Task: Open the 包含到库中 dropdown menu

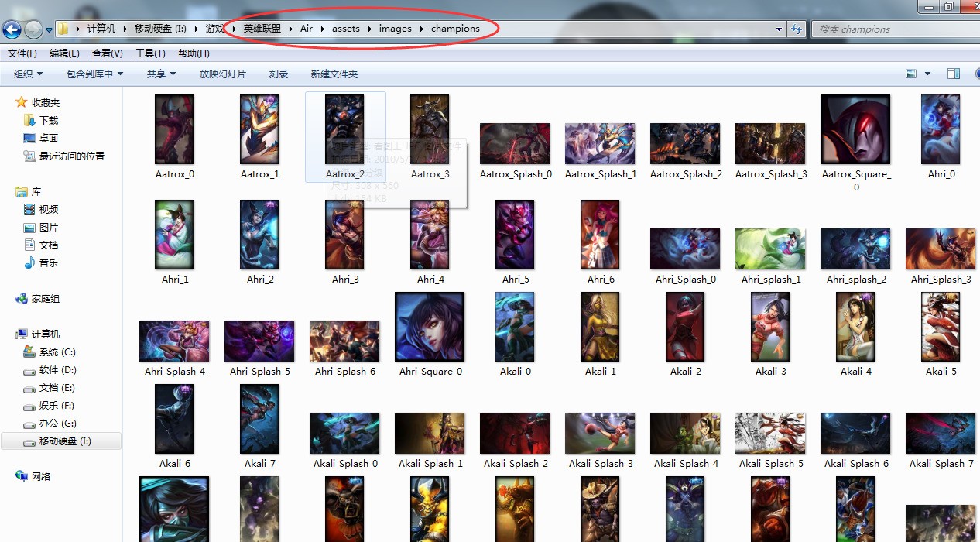Action: 94,74
